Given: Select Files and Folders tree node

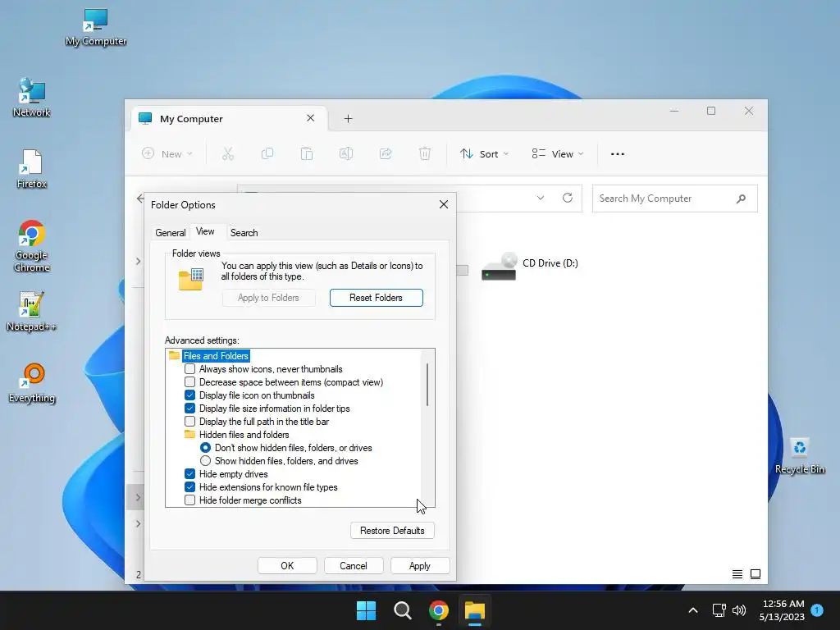Looking at the screenshot, I should coord(216,356).
